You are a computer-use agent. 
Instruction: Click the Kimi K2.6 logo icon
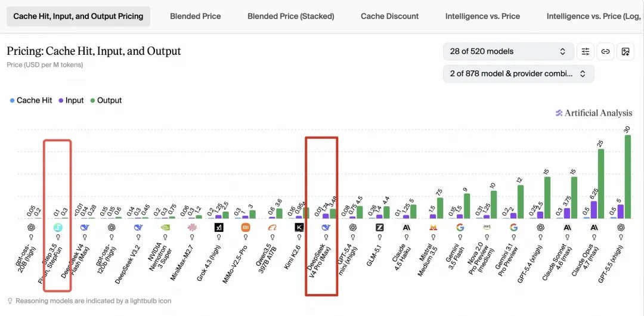coord(299,227)
